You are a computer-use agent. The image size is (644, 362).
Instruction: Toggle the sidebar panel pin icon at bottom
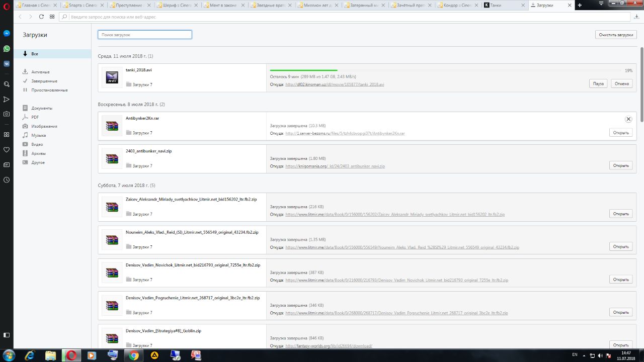(7, 335)
